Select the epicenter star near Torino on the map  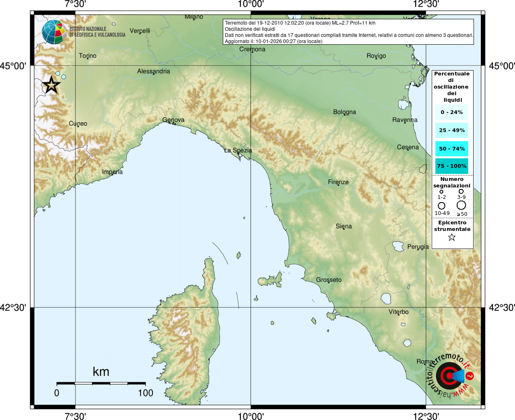(x=51, y=85)
